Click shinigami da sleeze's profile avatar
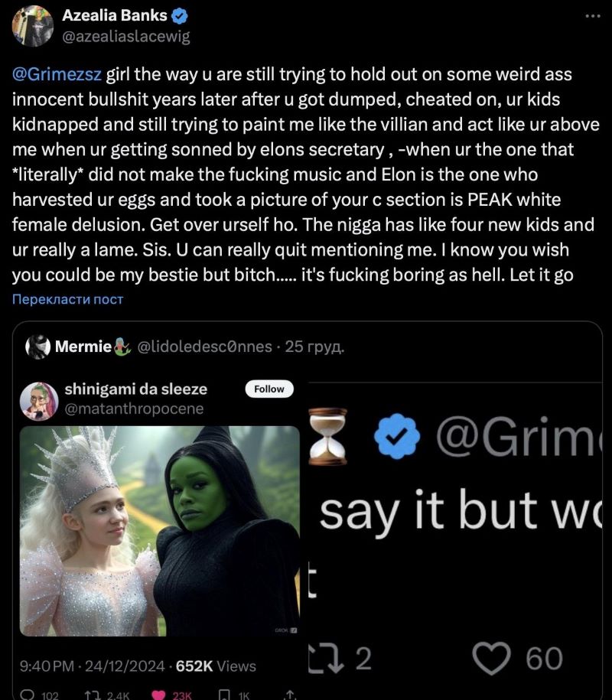 (x=39, y=399)
